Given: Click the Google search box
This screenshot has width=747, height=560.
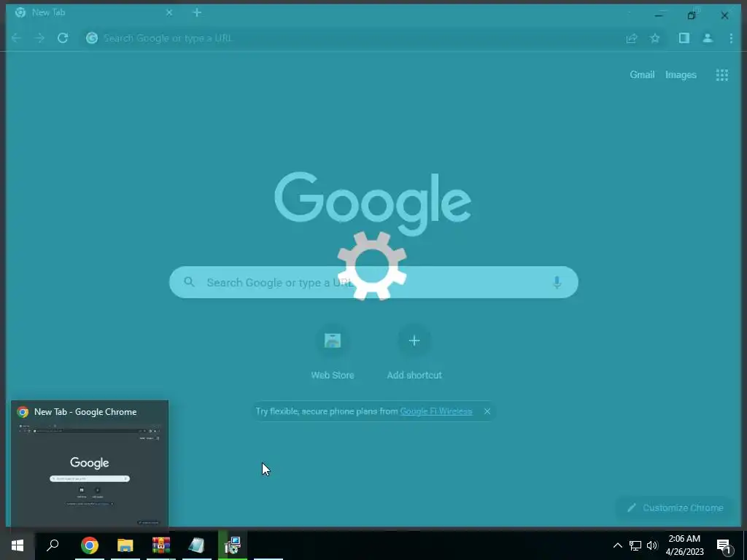Looking at the screenshot, I should pyautogui.click(x=373, y=282).
